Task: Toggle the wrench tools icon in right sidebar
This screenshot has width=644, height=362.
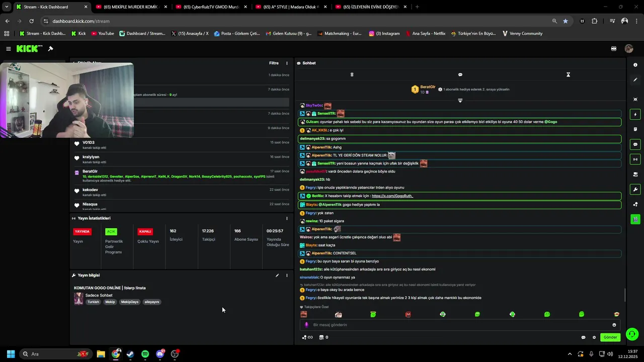Action: [635, 190]
